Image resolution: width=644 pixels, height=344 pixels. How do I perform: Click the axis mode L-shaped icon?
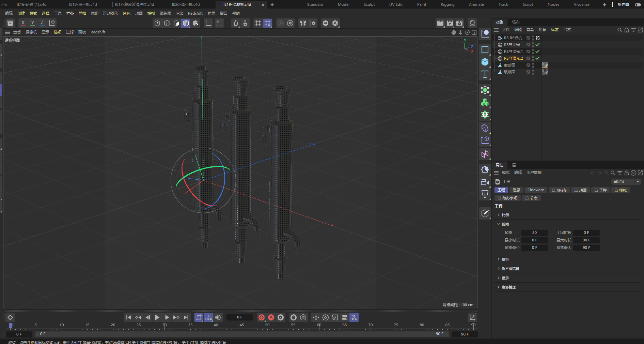coord(208,23)
